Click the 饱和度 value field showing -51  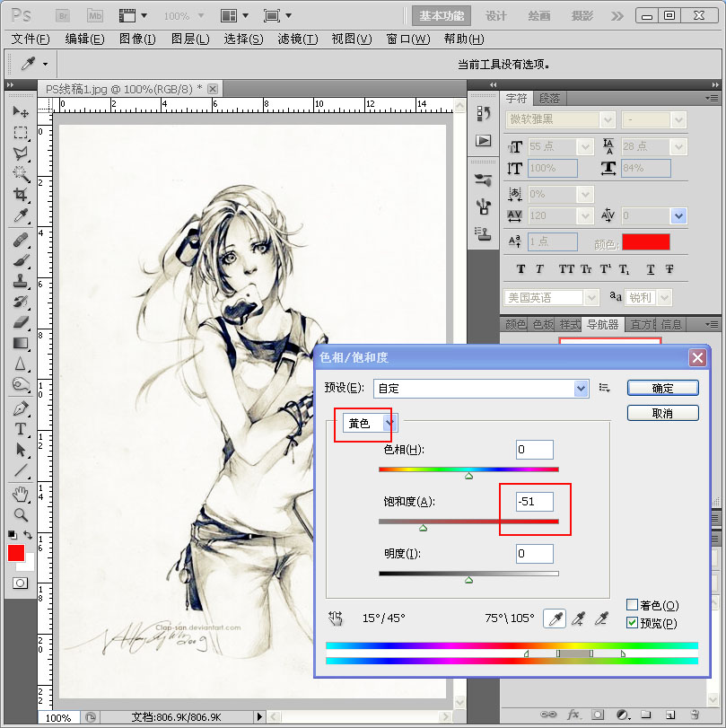click(x=534, y=502)
